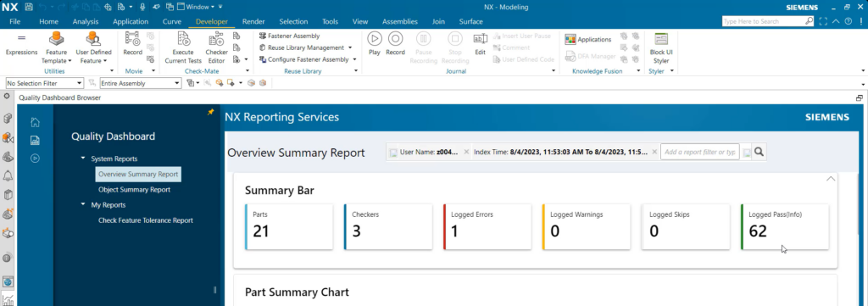The height and width of the screenshot is (306, 868).
Task: Open the No Selection Filter dropdown
Action: point(45,83)
